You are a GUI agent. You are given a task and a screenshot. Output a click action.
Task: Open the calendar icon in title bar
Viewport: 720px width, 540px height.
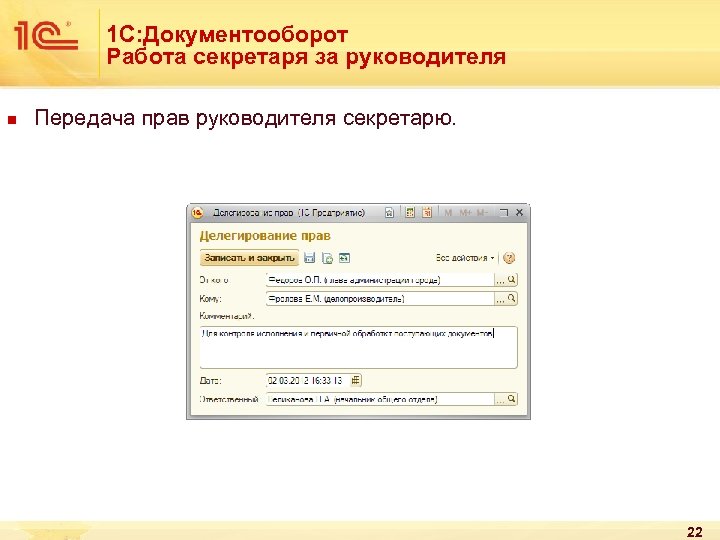428,212
